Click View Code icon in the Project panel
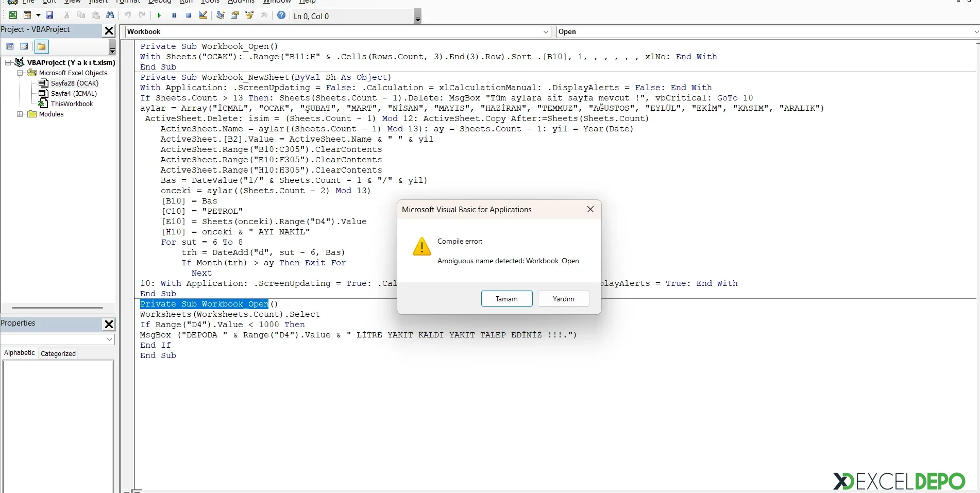980x493 pixels. 10,47
